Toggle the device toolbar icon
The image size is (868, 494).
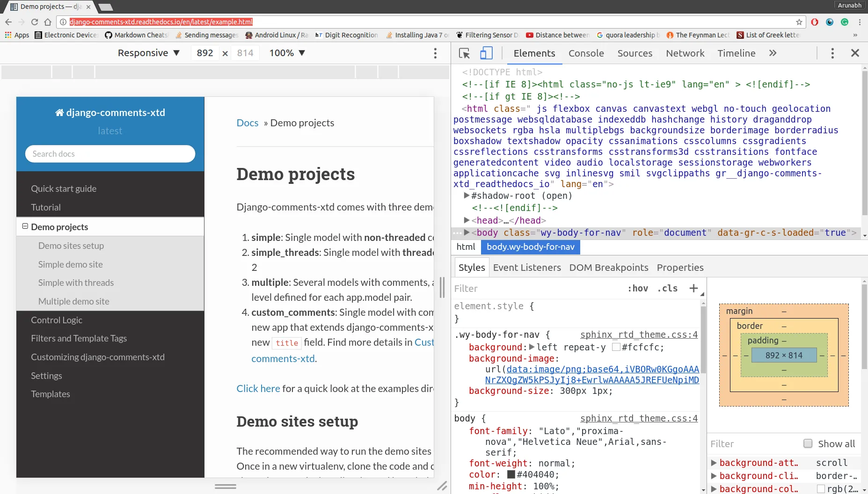pos(486,53)
